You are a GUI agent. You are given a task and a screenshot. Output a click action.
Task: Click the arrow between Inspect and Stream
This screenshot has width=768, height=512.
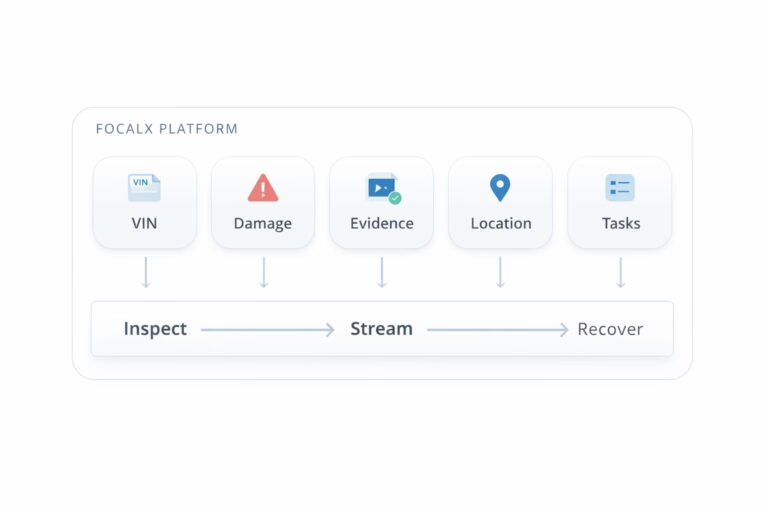click(267, 329)
